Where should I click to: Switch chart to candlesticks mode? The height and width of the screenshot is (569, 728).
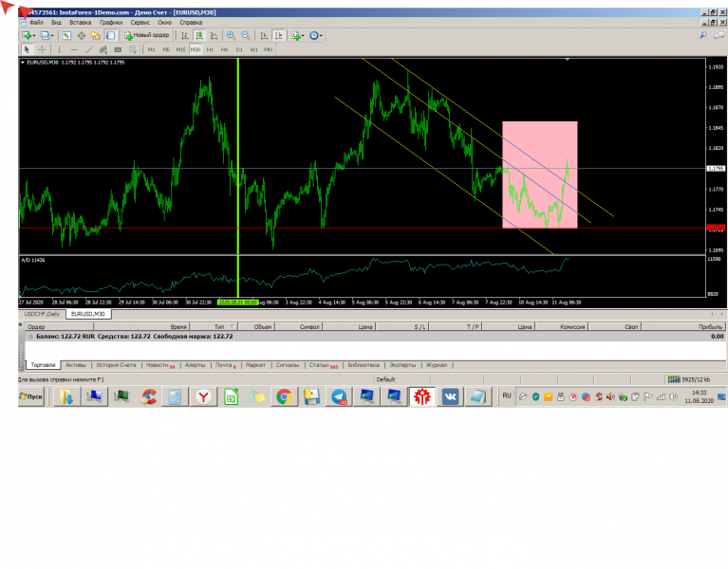tap(199, 35)
